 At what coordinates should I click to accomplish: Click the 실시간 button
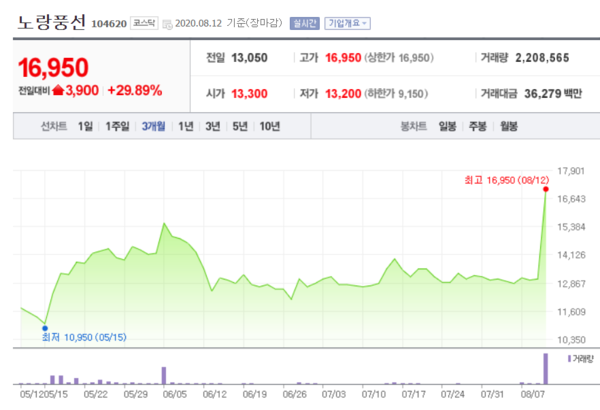tap(305, 23)
